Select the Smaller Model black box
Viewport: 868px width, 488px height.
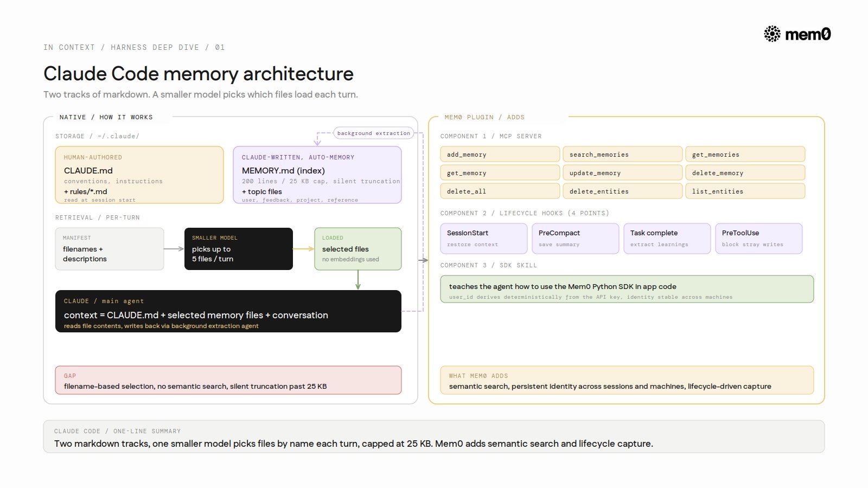coord(239,249)
